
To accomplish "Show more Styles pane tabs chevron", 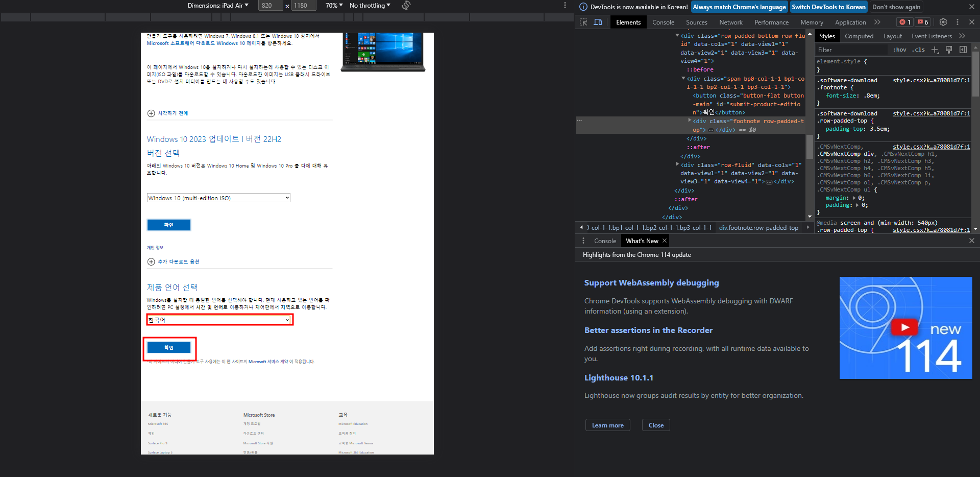I will pyautogui.click(x=962, y=36).
